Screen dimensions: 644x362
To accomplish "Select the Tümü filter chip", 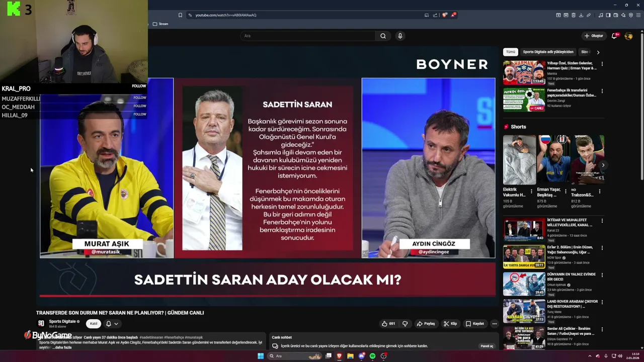I will click(511, 52).
